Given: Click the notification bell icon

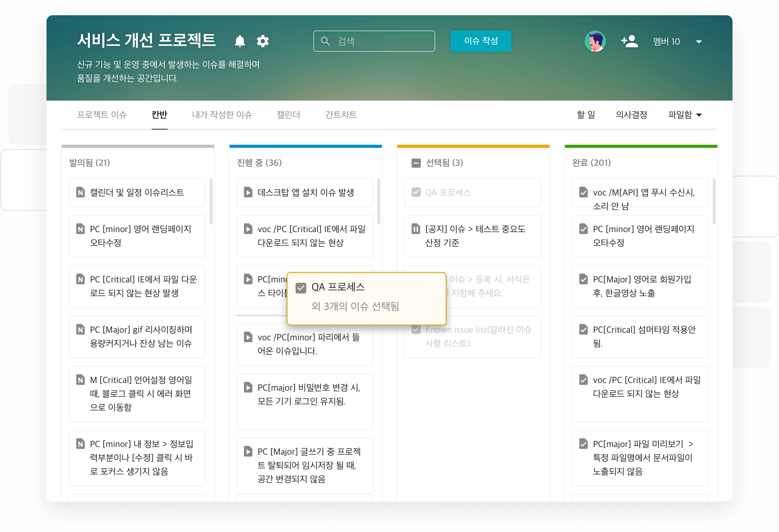Looking at the screenshot, I should (x=240, y=41).
